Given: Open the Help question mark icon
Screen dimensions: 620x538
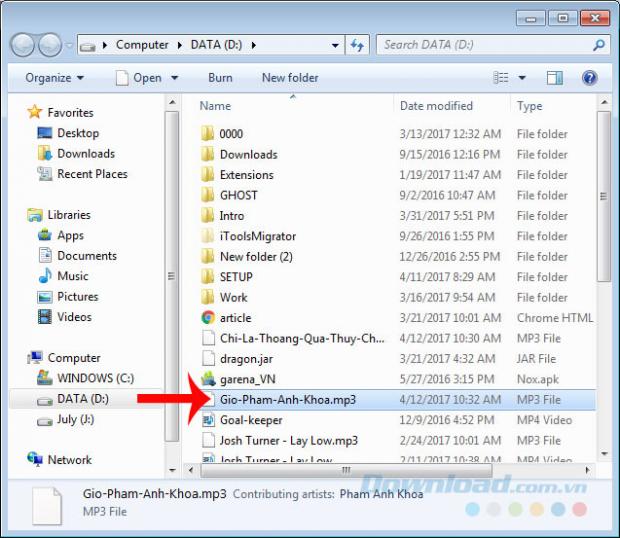Looking at the screenshot, I should point(589,78).
